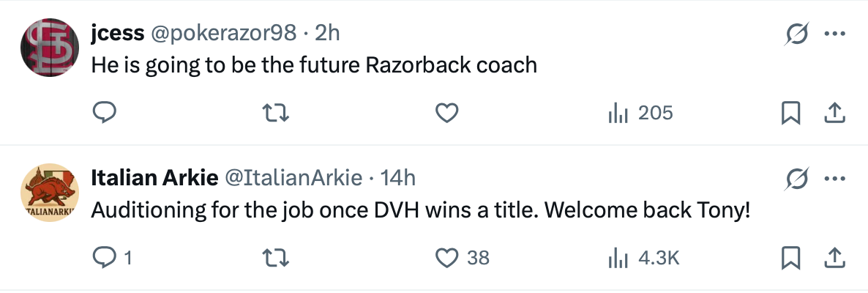Reply to Italian Arkie's tweet
This screenshot has height=293, width=868.
click(105, 258)
